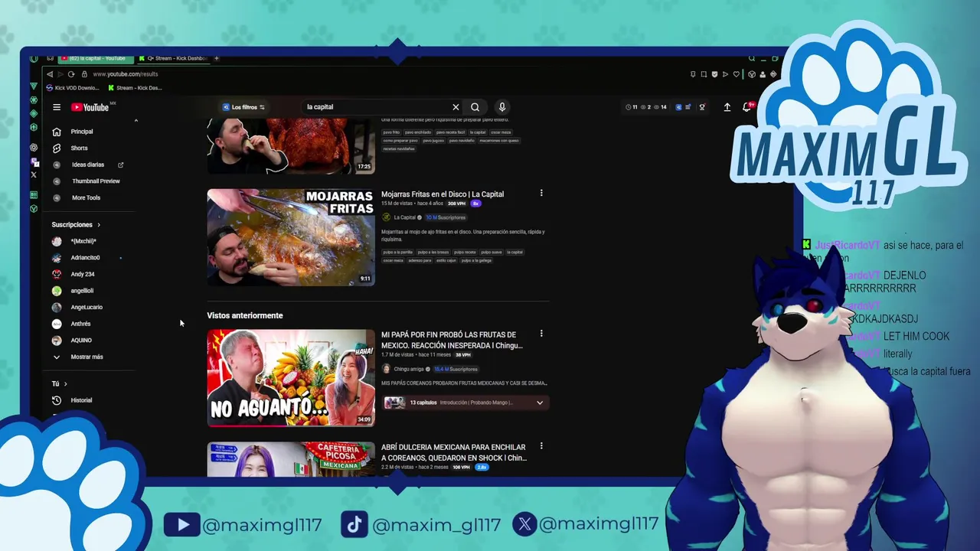Open Historial in the sidebar
The width and height of the screenshot is (980, 551).
(81, 400)
